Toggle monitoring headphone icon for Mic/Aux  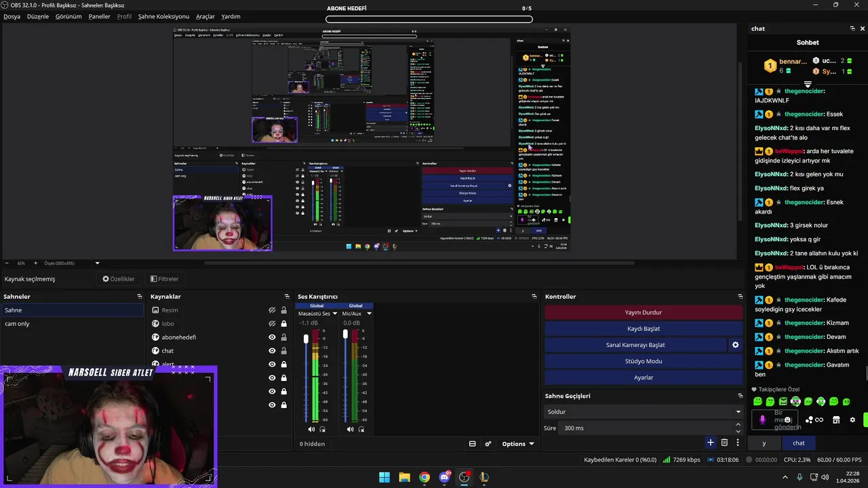click(x=361, y=429)
